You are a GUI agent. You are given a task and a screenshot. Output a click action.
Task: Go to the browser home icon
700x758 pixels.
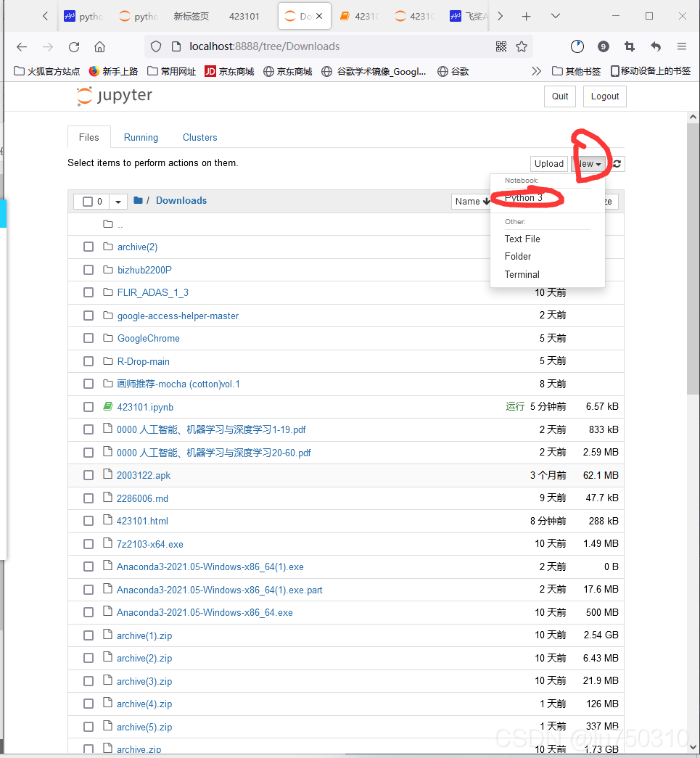coord(99,47)
